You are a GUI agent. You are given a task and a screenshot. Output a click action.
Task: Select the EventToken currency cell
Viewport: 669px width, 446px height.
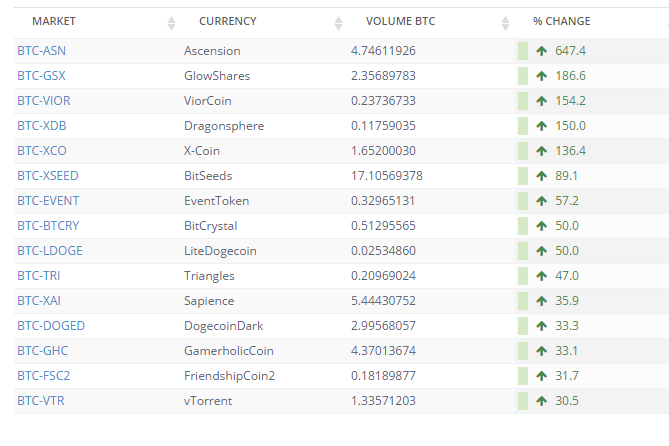point(216,201)
